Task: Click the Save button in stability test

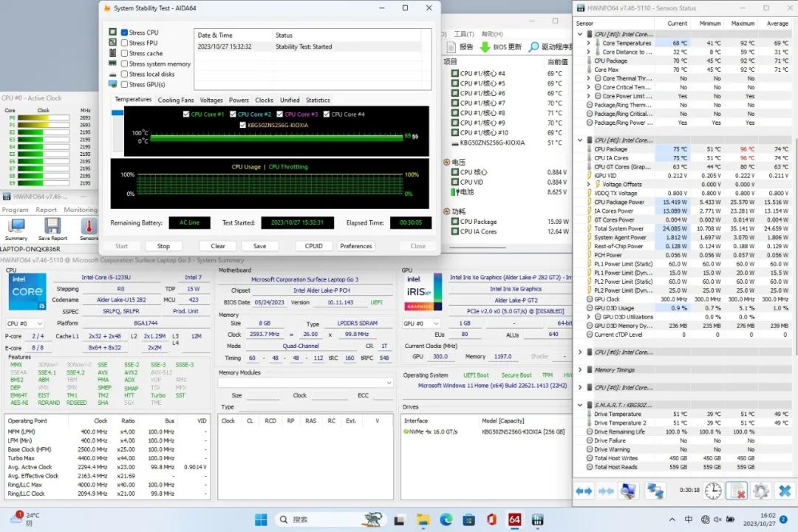Action: [x=259, y=246]
